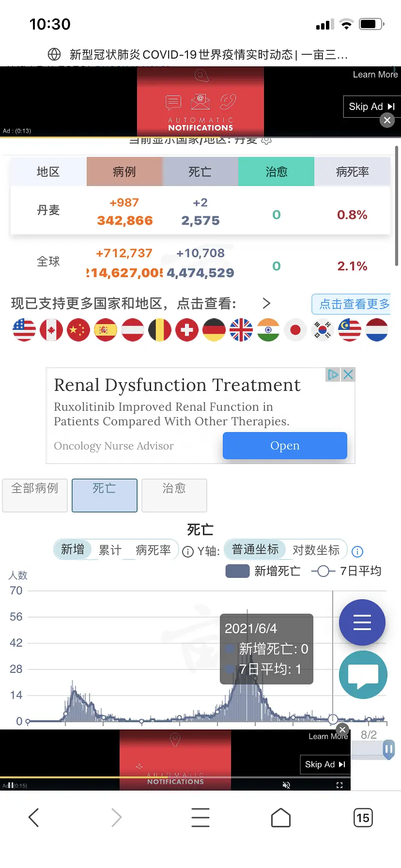The width and height of the screenshot is (401, 868).
Task: Select 对数坐标 logarithmic Y-axis
Action: 316,550
